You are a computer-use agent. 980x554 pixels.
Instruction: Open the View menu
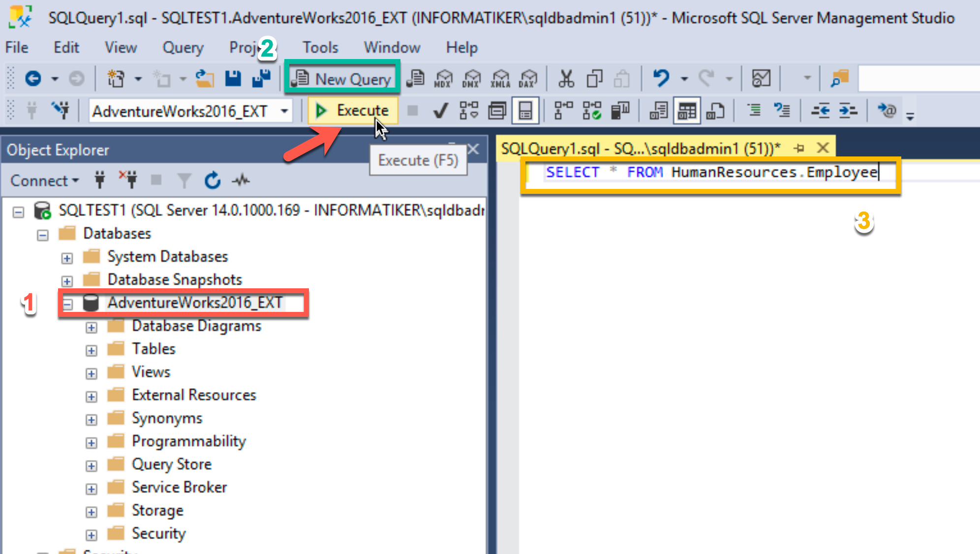click(121, 48)
